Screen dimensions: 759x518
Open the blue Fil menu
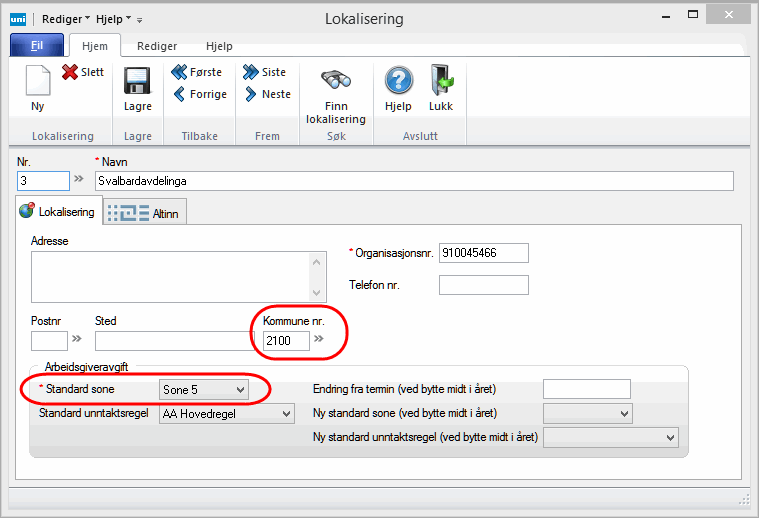coord(37,46)
